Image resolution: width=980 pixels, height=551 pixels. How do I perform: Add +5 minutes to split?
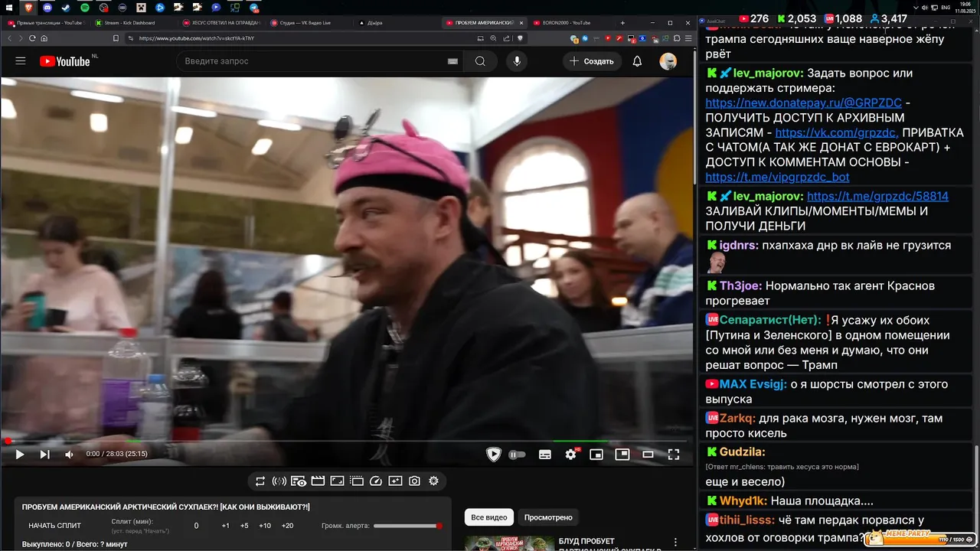pos(244,526)
